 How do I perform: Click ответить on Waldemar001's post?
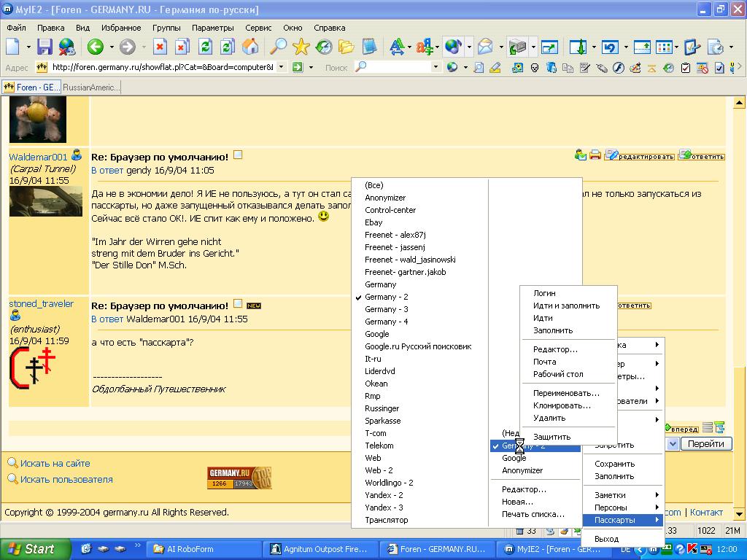(x=702, y=155)
